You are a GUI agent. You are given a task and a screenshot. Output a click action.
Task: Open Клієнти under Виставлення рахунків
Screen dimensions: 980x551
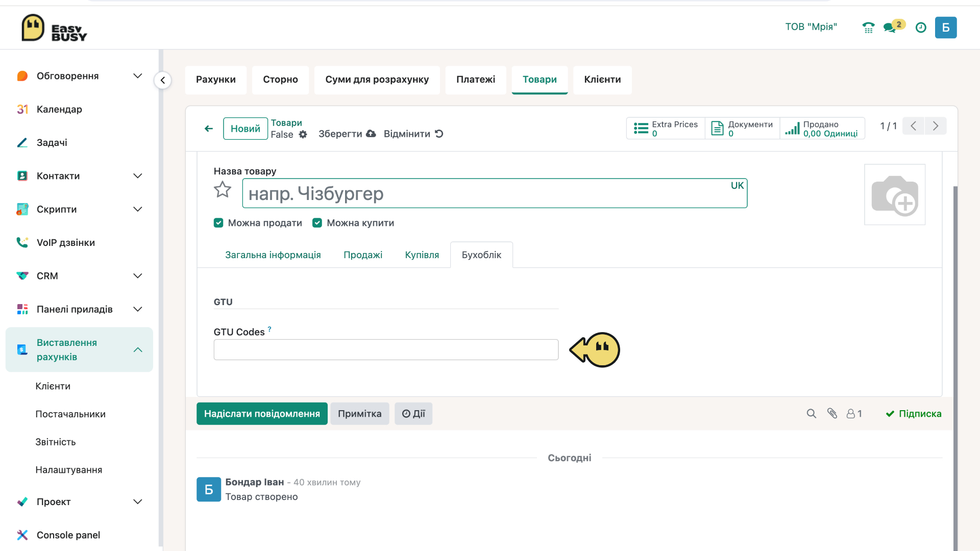pyautogui.click(x=53, y=386)
